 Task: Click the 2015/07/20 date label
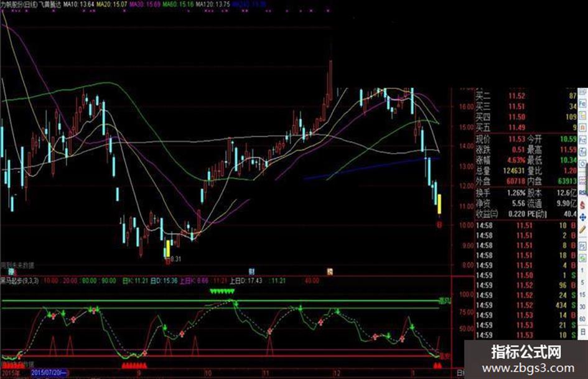(49, 373)
